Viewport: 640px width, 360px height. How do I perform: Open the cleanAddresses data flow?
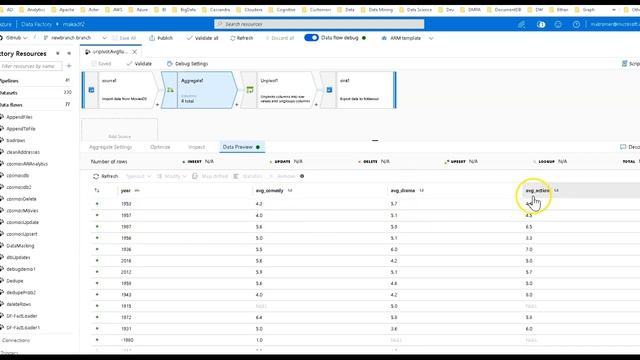coord(23,152)
